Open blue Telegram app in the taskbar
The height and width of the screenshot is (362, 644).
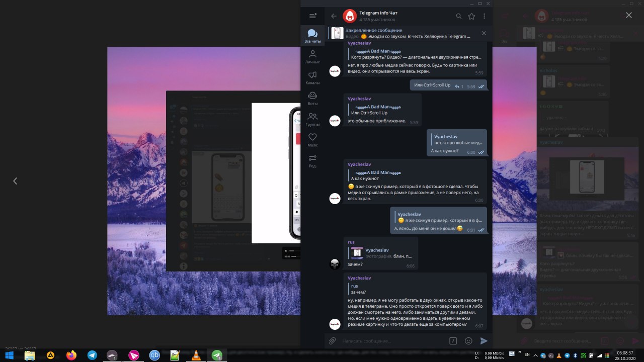point(92,355)
